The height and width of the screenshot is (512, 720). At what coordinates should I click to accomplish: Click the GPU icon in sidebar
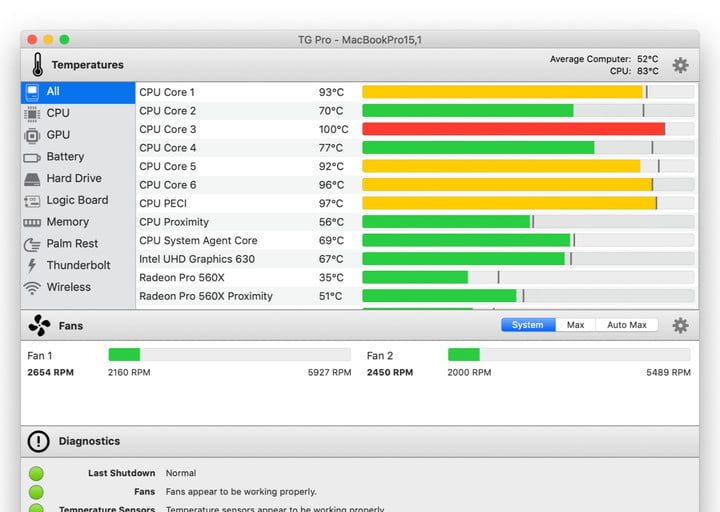pos(32,135)
